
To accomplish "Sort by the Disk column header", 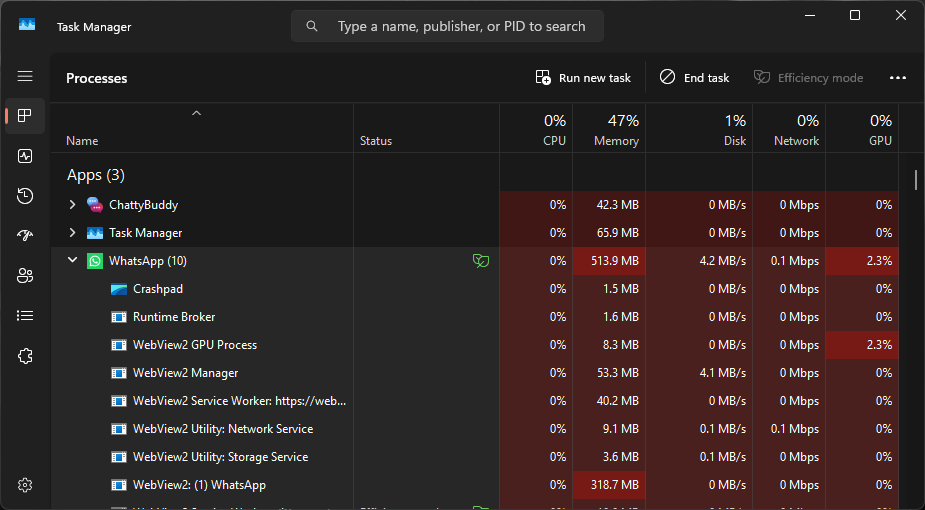I will tap(699, 130).
